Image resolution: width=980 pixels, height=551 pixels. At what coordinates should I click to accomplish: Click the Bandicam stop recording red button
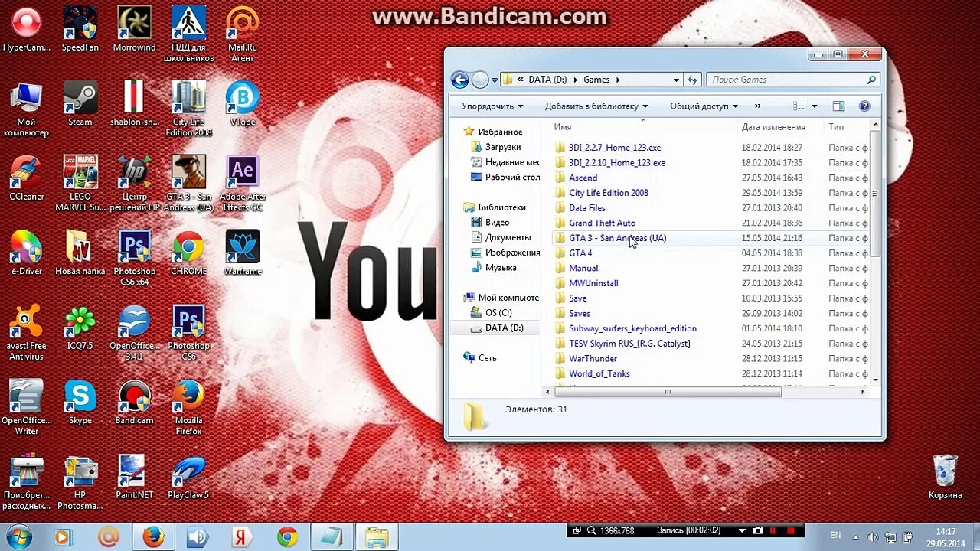(x=791, y=530)
